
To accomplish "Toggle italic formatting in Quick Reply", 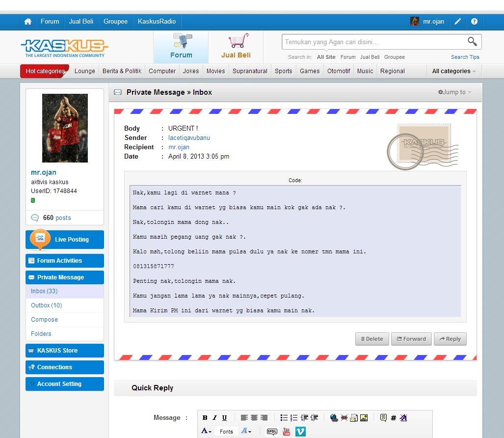I will (x=214, y=418).
